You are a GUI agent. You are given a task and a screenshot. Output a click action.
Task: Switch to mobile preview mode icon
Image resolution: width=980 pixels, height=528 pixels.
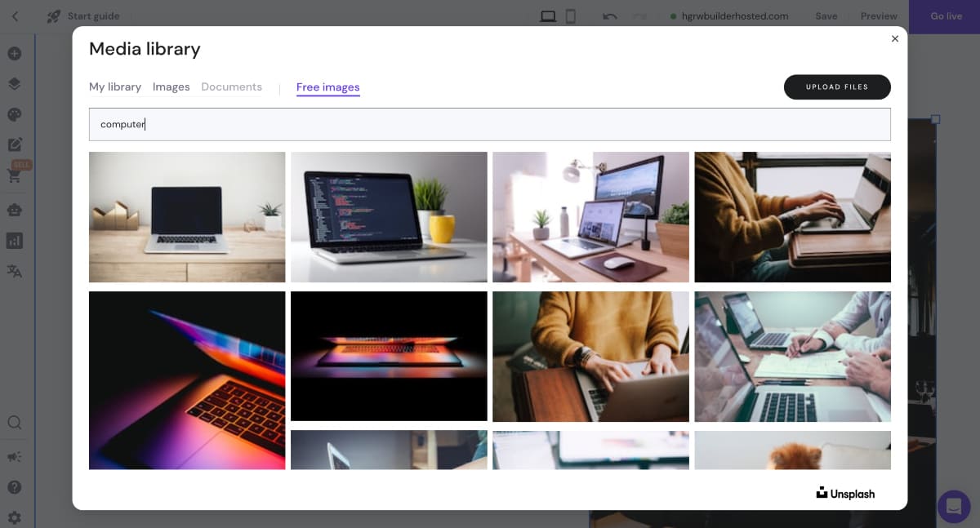point(571,16)
